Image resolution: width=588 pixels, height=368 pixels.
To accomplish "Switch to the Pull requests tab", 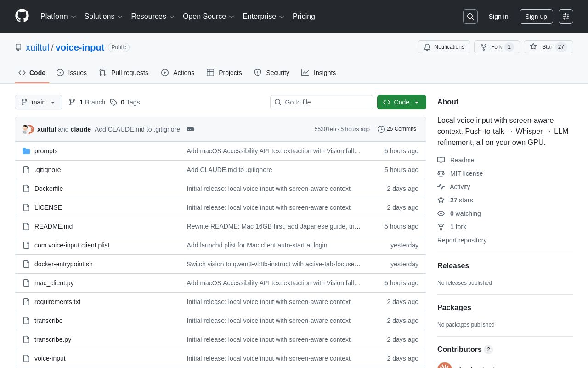I will [124, 73].
